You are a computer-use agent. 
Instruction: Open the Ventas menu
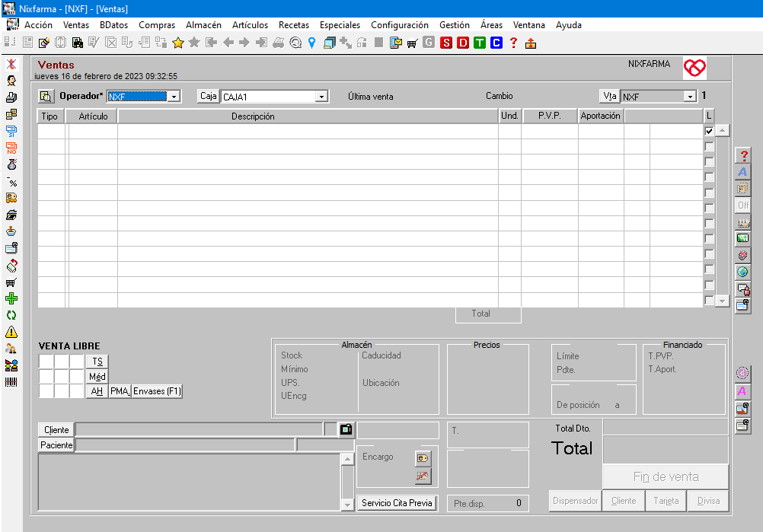pos(76,25)
